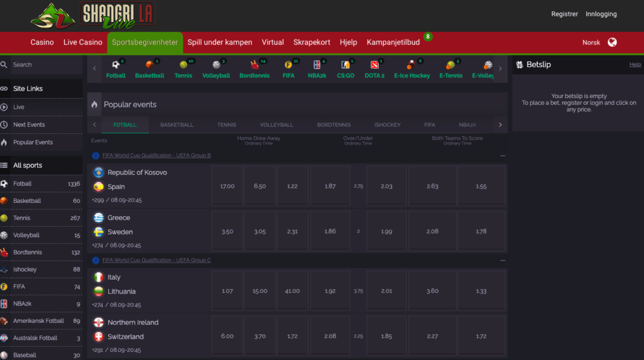Switch to the TENNIS tab
This screenshot has width=644, height=360.
pos(226,125)
